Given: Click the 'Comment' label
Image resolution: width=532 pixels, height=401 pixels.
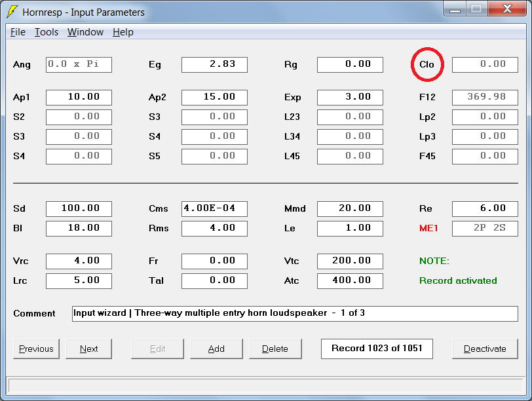Looking at the screenshot, I should point(34,313).
